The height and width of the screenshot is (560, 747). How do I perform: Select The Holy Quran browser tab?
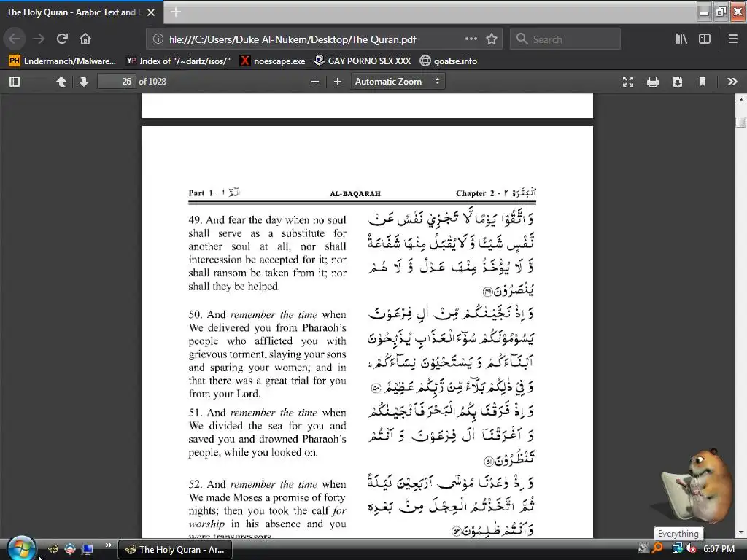[81, 12]
